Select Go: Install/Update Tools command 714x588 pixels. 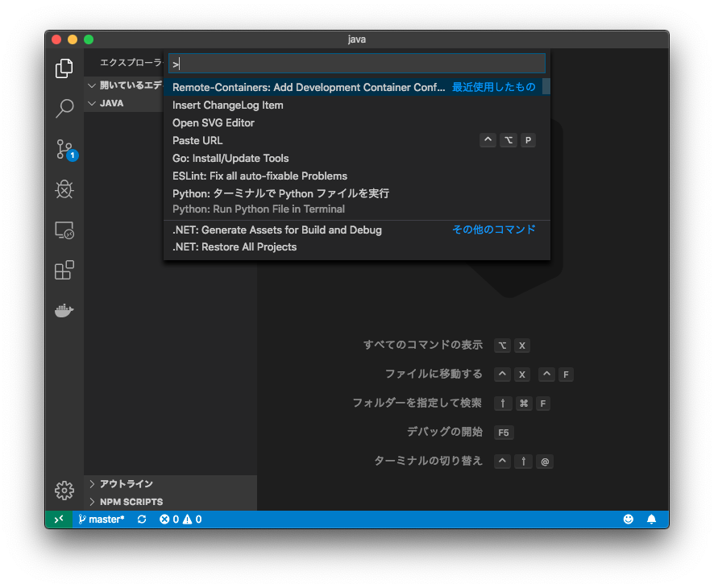click(356, 159)
